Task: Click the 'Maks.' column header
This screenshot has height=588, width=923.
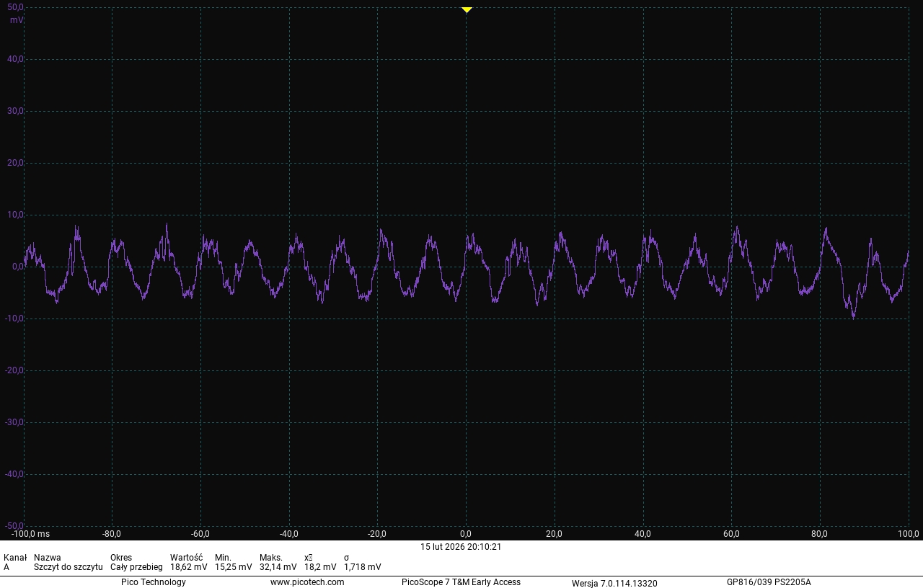Action: (x=271, y=558)
